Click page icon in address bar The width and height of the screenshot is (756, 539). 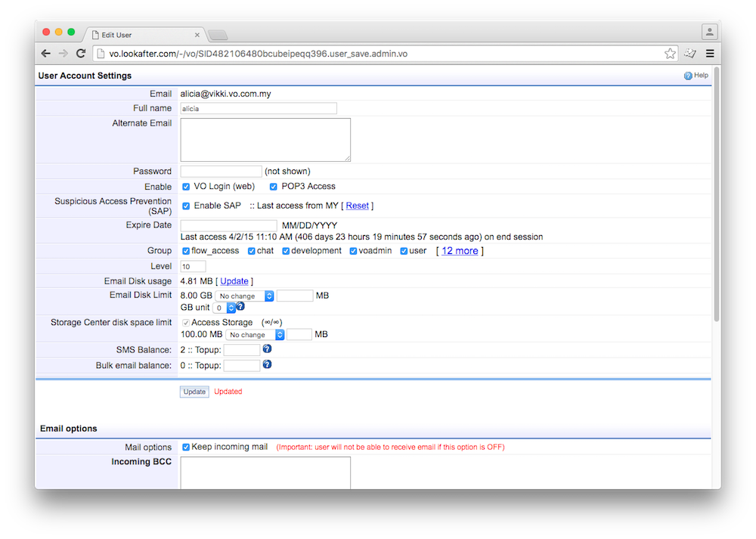[101, 54]
